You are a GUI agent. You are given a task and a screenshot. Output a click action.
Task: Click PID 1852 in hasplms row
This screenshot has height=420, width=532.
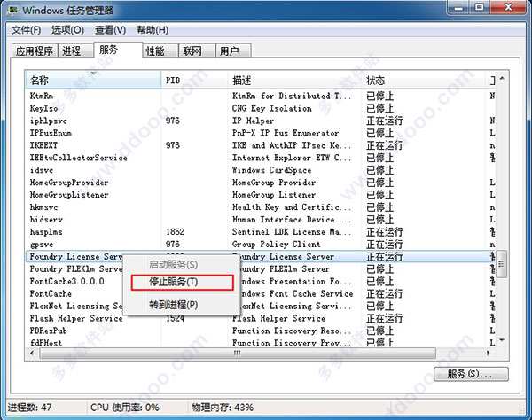pos(175,232)
